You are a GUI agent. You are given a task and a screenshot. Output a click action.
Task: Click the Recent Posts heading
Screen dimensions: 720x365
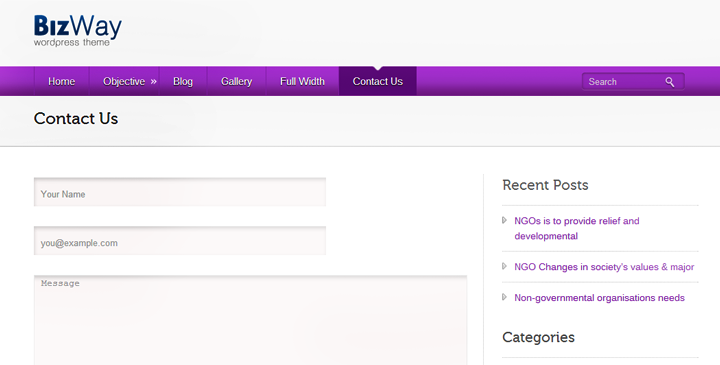(545, 185)
